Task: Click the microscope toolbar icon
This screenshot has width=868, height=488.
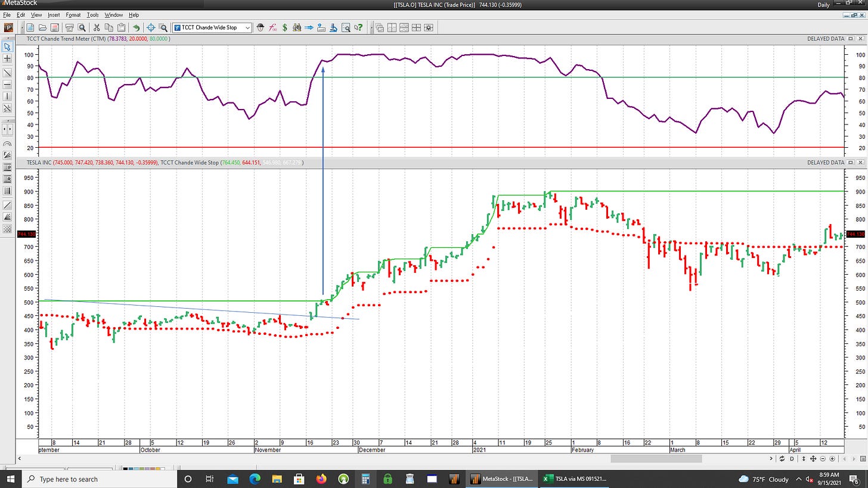Action: coord(333,27)
